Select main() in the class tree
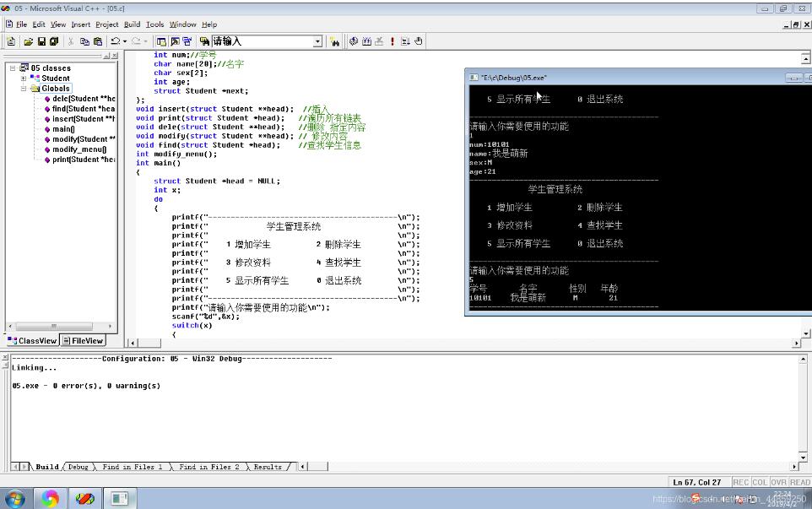Viewport: 812px width, 509px height. (x=63, y=129)
